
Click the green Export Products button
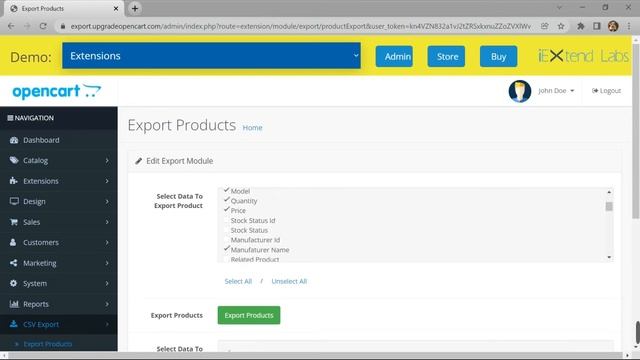[x=249, y=315]
